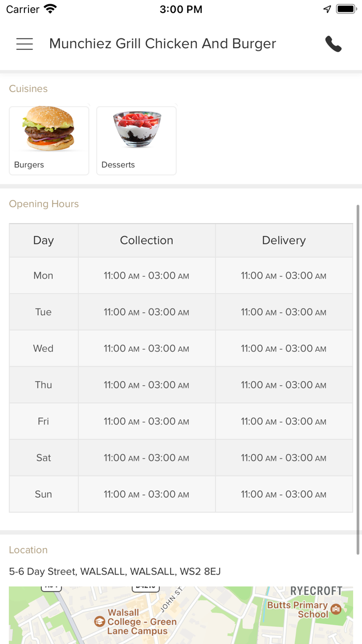Select the Sunday delivery hours cell
The width and height of the screenshot is (362, 644).
point(284,494)
